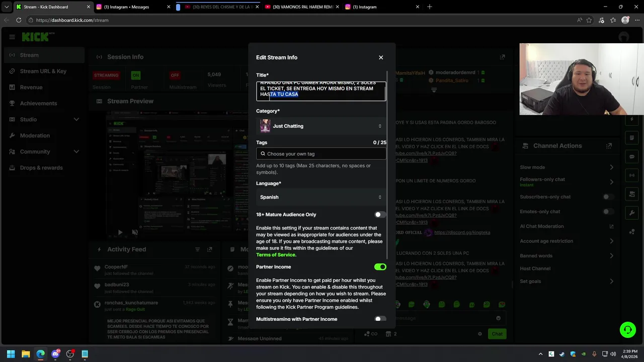Open the Windows Start menu

11,354
